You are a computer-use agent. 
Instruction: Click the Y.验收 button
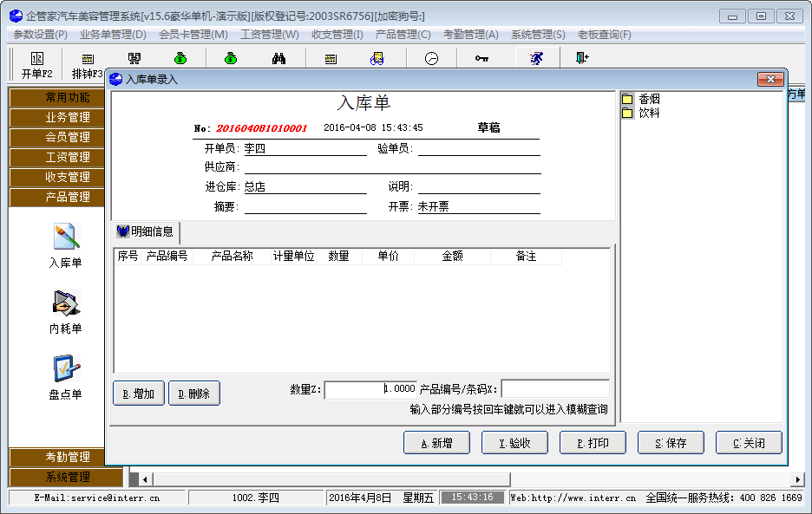(514, 443)
